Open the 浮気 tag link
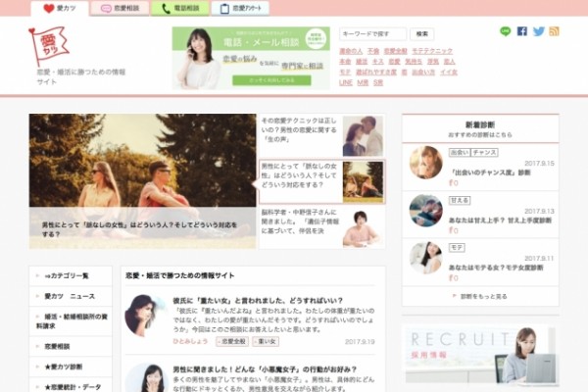 click(x=433, y=62)
